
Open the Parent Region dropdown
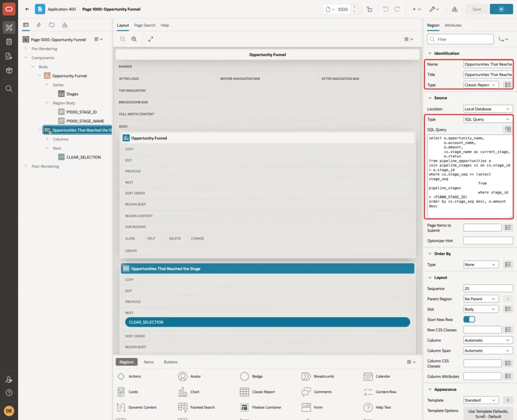pyautogui.click(x=481, y=299)
